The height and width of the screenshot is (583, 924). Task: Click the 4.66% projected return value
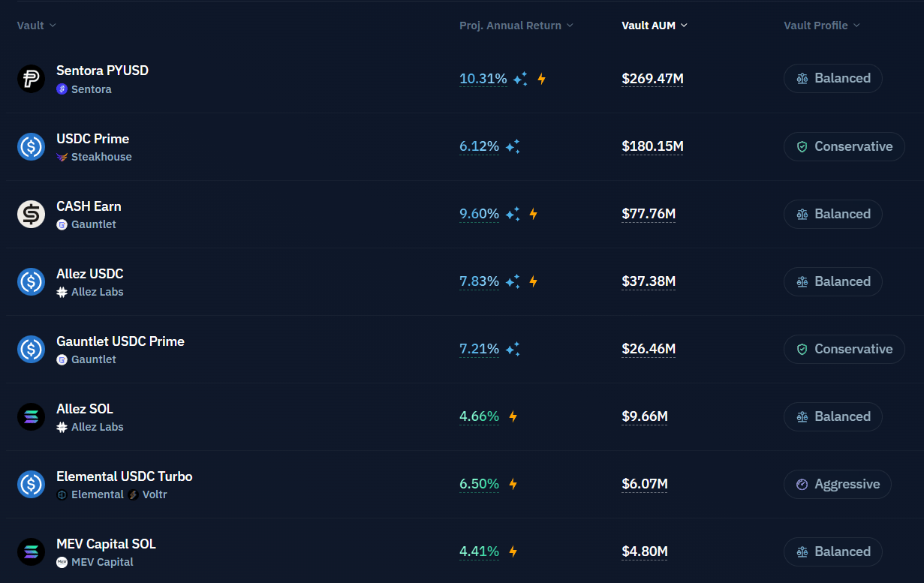point(479,416)
